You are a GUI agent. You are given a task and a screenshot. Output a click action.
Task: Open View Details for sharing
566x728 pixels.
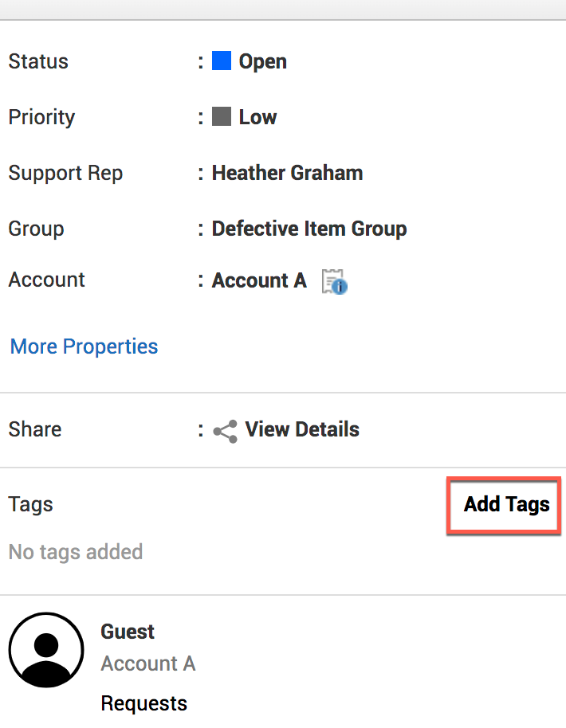(x=302, y=429)
